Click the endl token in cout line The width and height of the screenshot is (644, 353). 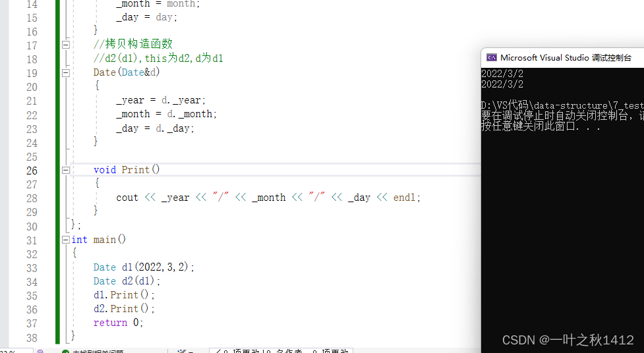405,198
